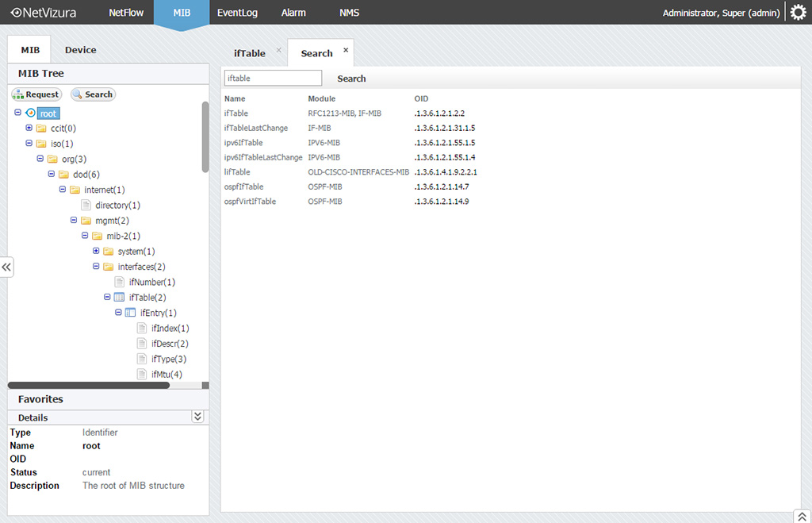The width and height of the screenshot is (812, 523).
Task: Open the MIB top menu
Action: [x=182, y=13]
